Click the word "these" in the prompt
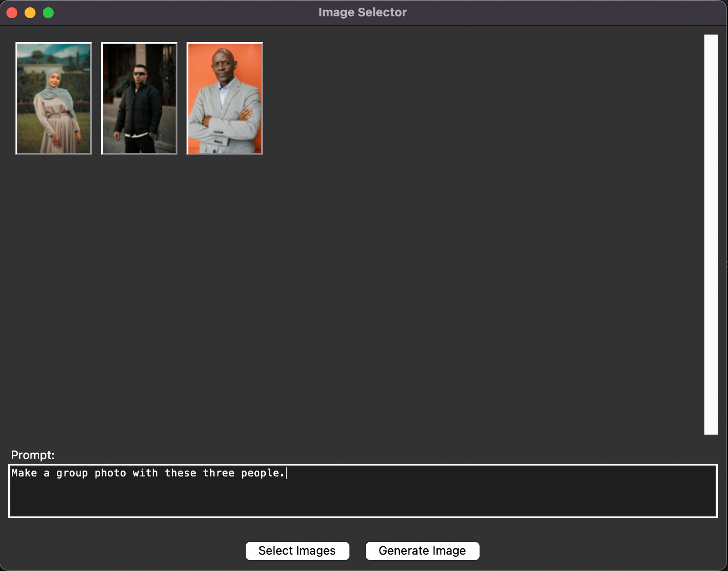728x571 pixels. pyautogui.click(x=180, y=473)
